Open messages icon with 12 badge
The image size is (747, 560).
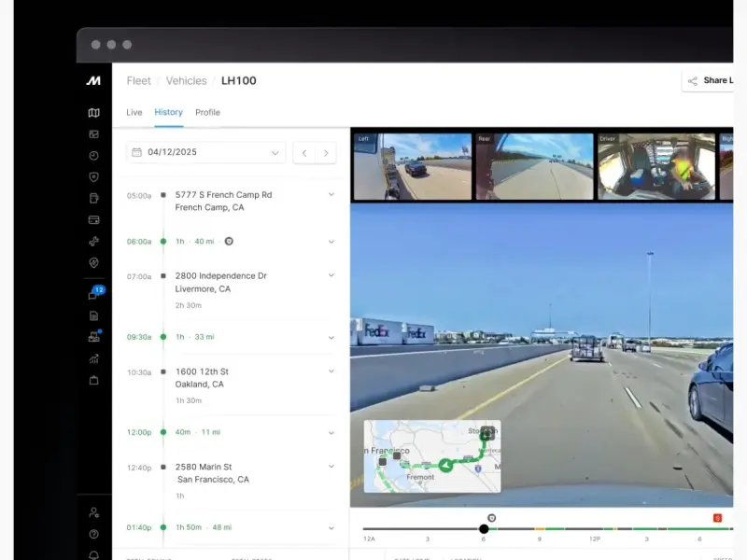(x=94, y=295)
